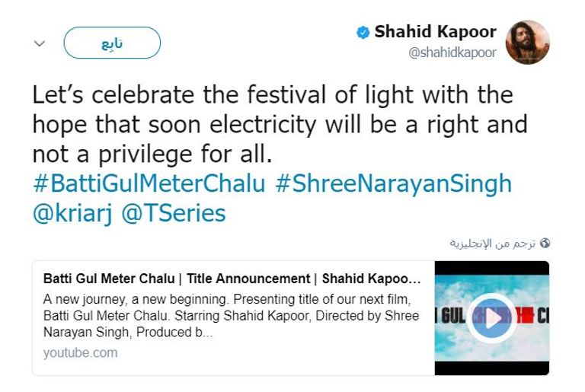585x392 pixels.
Task: Open the #BattiGulMeterChalu hashtag
Action: (x=148, y=183)
